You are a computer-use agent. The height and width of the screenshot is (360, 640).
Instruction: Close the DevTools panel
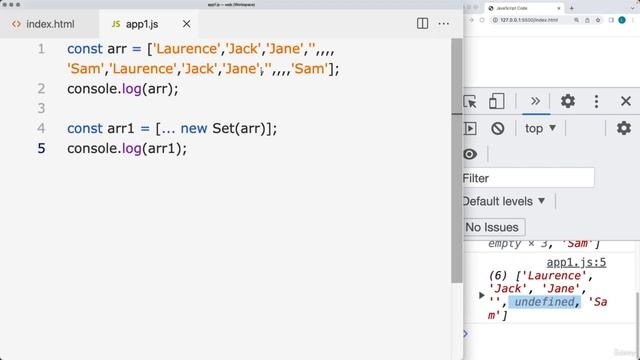(626, 101)
